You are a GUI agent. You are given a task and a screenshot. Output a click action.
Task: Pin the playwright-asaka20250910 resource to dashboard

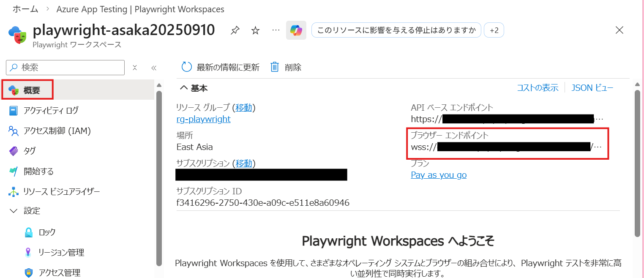point(235,30)
